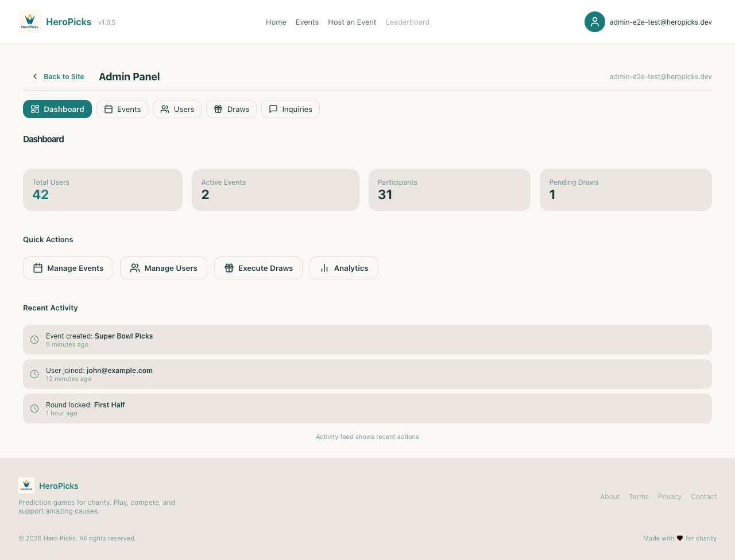Image resolution: width=735 pixels, height=560 pixels.
Task: Open the Privacy link in the footer
Action: click(x=670, y=497)
